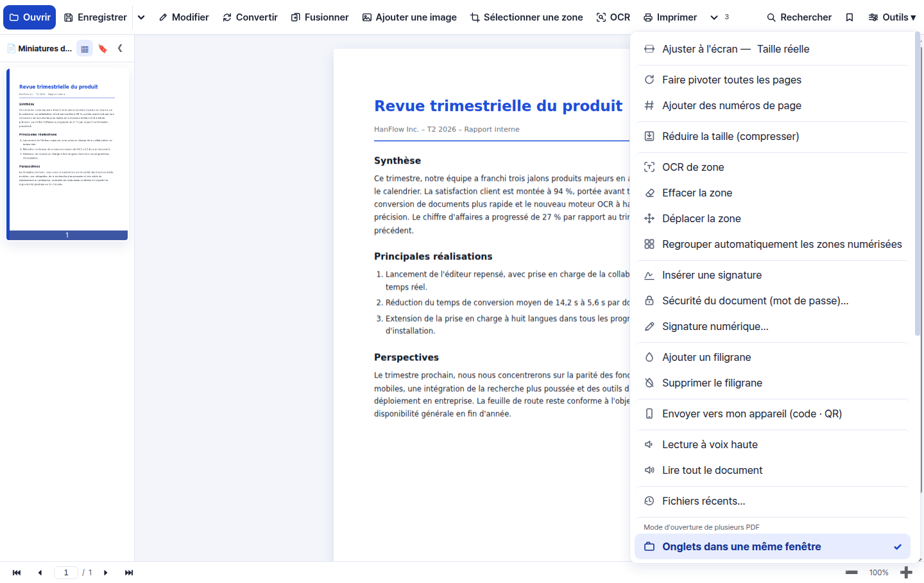Choose Taille réelle in the menu
The image size is (924, 583).
point(783,49)
